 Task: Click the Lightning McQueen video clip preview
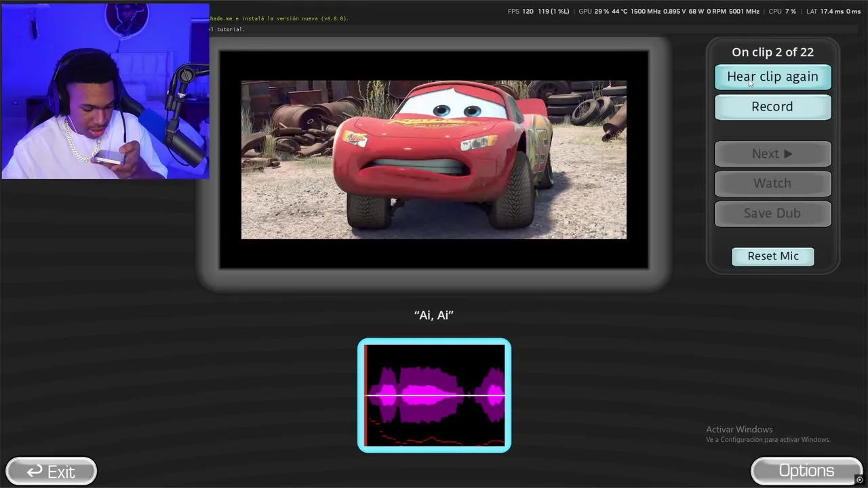[x=434, y=160]
